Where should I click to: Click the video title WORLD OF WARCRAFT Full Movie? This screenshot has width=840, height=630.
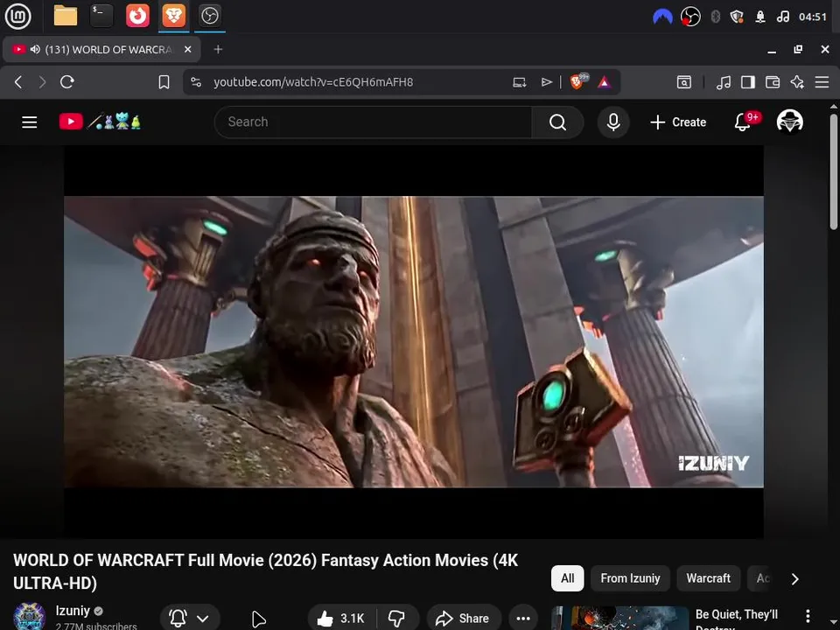(x=265, y=571)
